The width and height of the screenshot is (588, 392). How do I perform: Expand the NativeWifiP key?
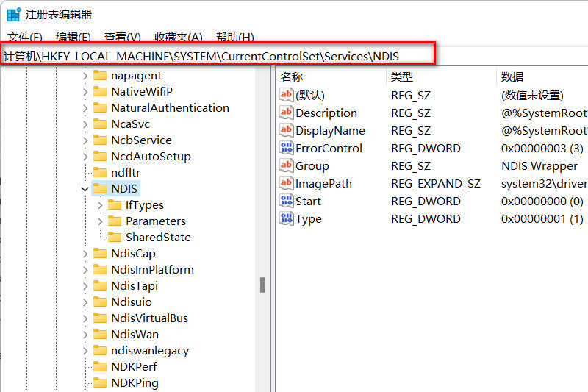[85, 92]
